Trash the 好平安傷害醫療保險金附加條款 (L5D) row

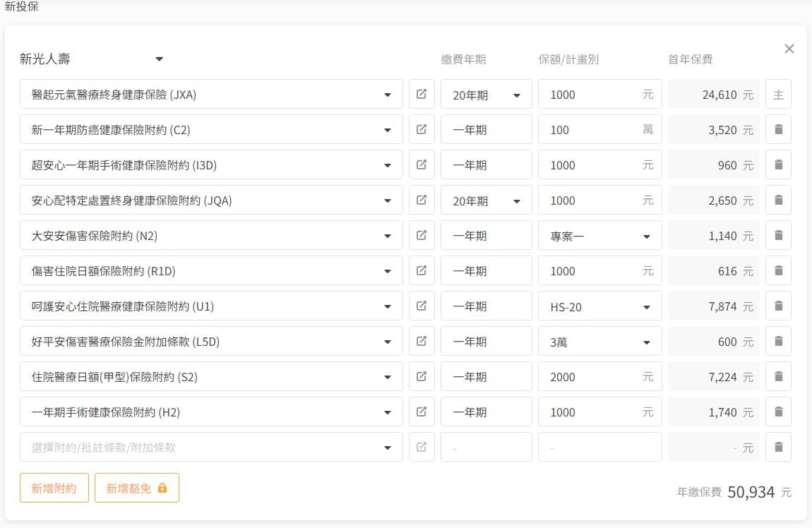778,342
